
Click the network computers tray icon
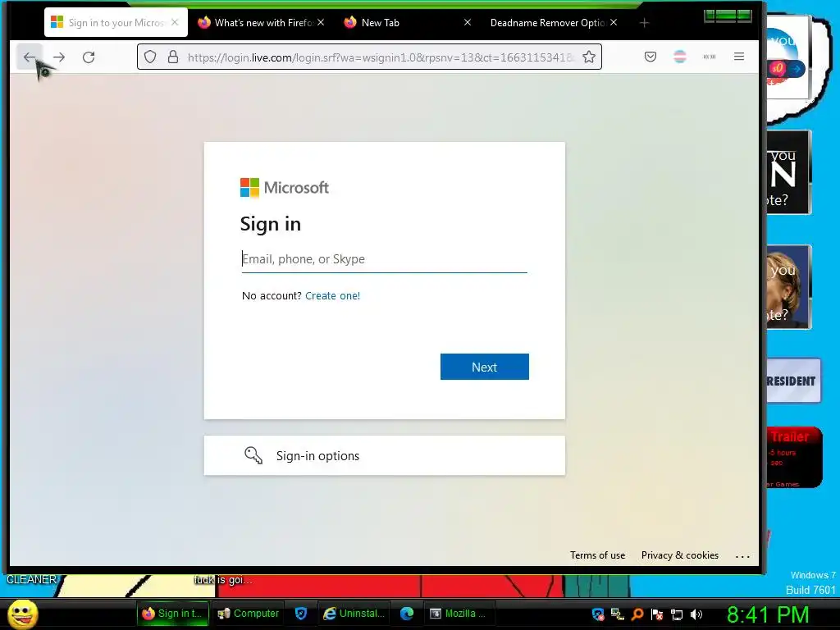point(618,614)
